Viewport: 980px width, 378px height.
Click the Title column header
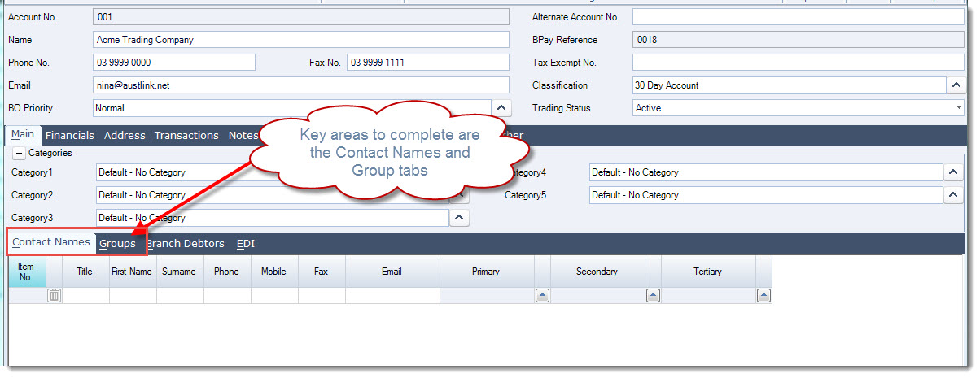(85, 272)
